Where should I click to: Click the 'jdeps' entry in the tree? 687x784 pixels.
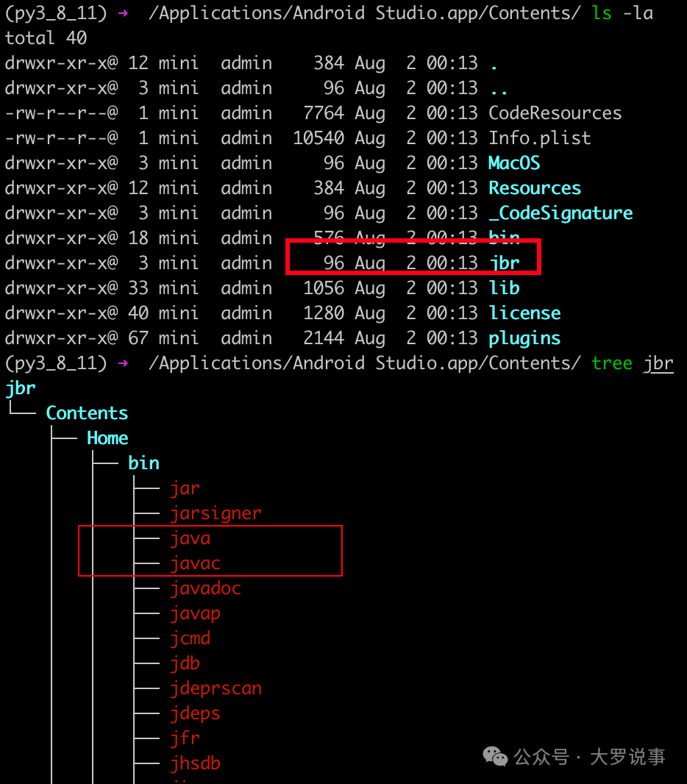point(195,713)
